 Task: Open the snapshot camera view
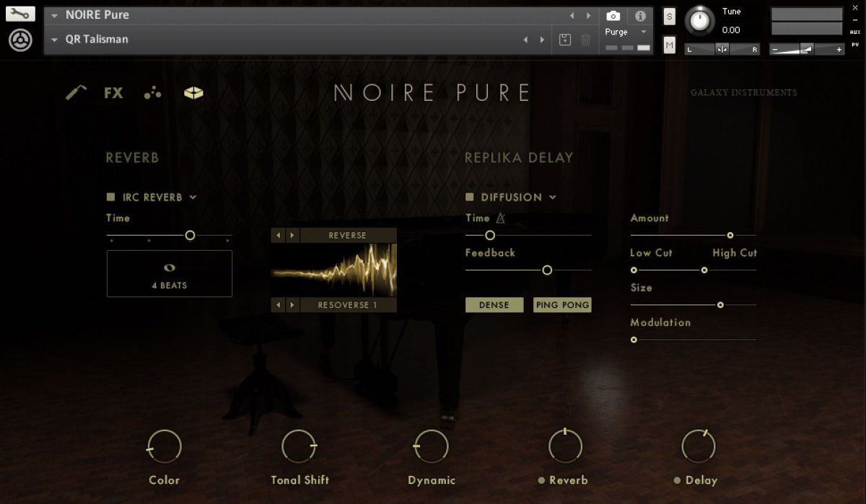pyautogui.click(x=613, y=15)
